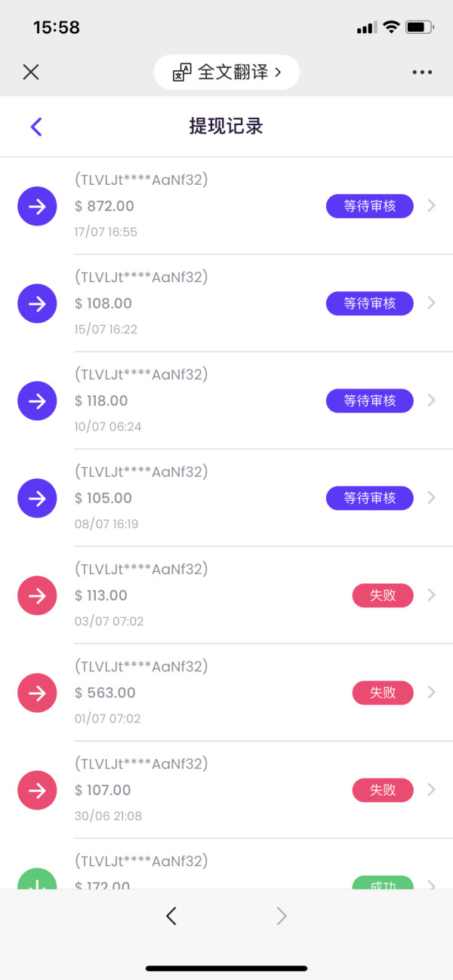Tap bottom browser forward arrow
Screen dimensions: 453x980
pos(282,916)
